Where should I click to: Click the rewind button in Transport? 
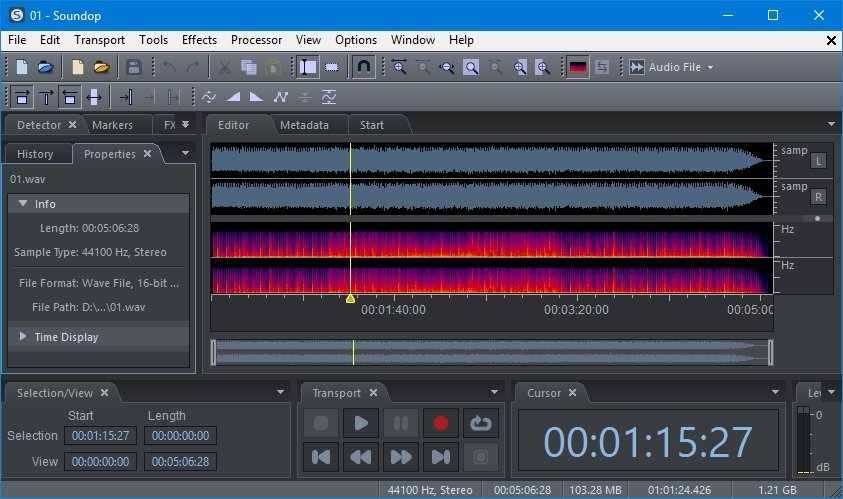pos(360,457)
